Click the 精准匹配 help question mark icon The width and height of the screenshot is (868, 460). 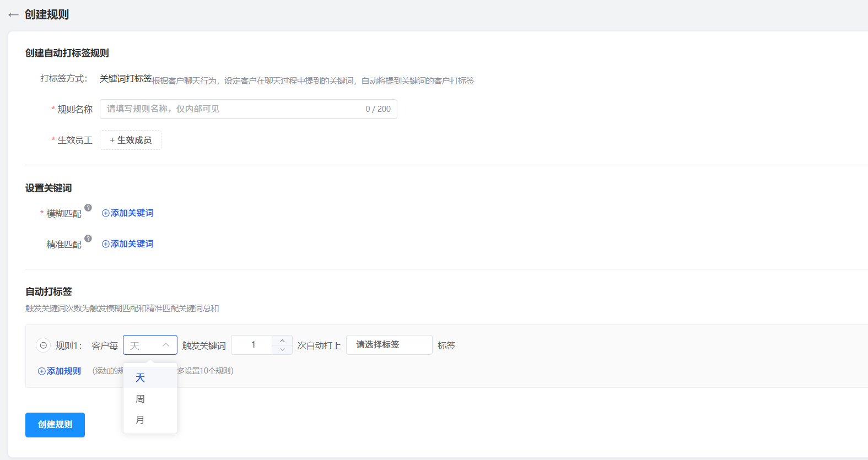coord(88,239)
